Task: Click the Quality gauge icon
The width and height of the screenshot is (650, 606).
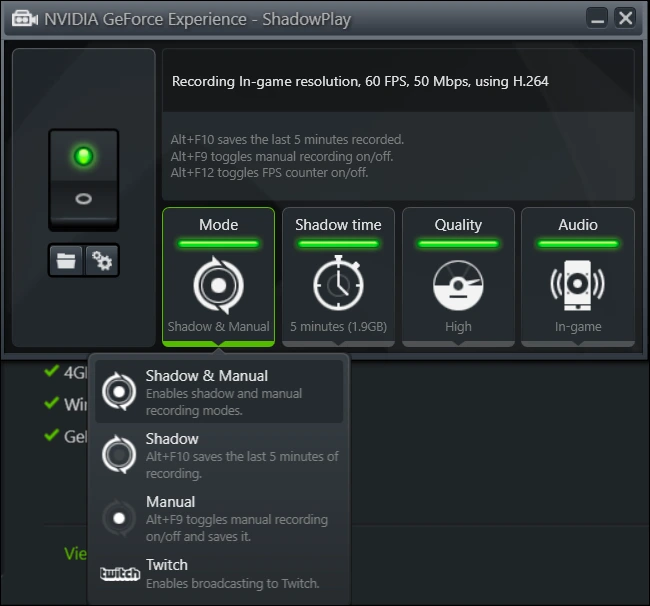Action: pyautogui.click(x=458, y=286)
